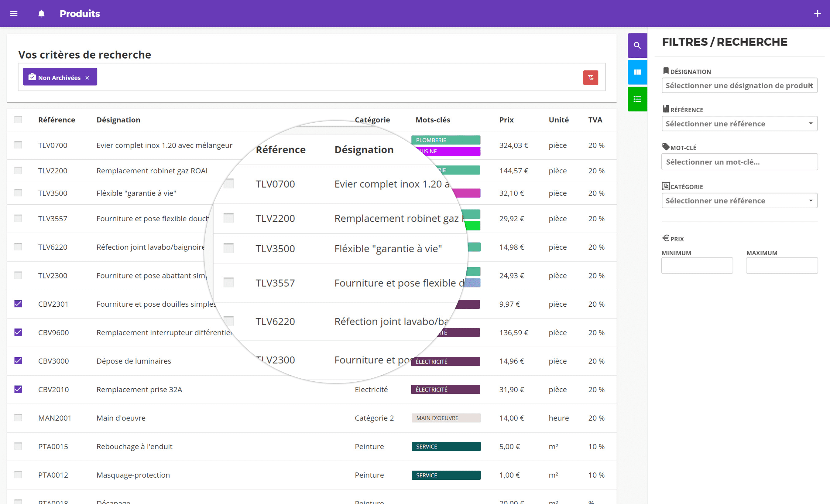Toggle checkbox for CBV2301 product row

click(x=18, y=304)
